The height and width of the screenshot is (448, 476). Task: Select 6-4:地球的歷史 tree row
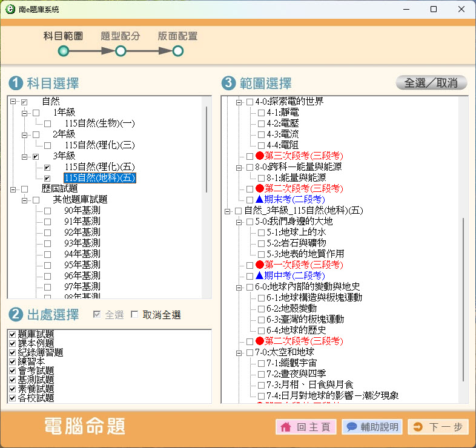296,330
